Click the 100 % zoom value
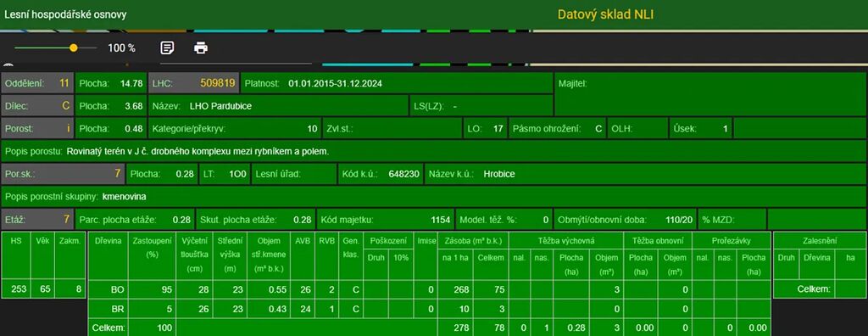The width and height of the screenshot is (868, 336). click(121, 48)
